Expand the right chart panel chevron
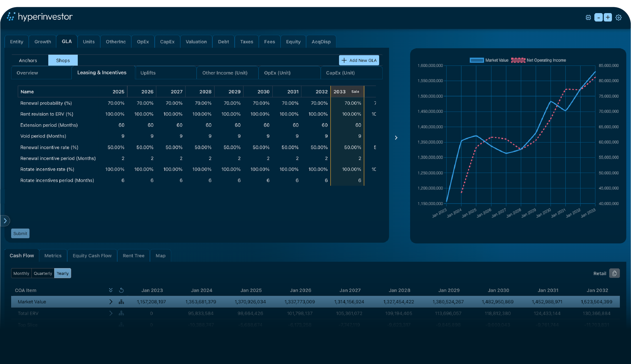Image resolution: width=631 pixels, height=364 pixels. 396,138
